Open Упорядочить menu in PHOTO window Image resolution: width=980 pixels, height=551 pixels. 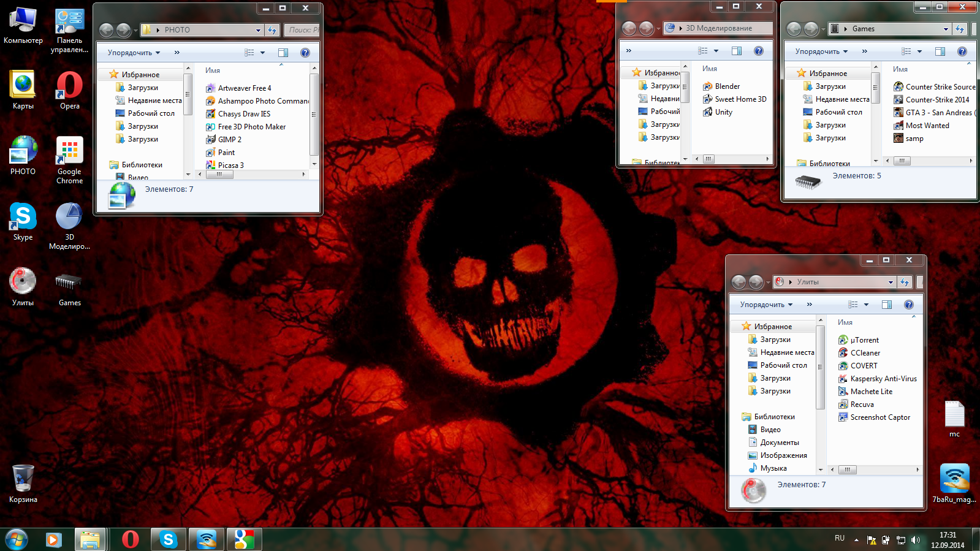(x=134, y=53)
